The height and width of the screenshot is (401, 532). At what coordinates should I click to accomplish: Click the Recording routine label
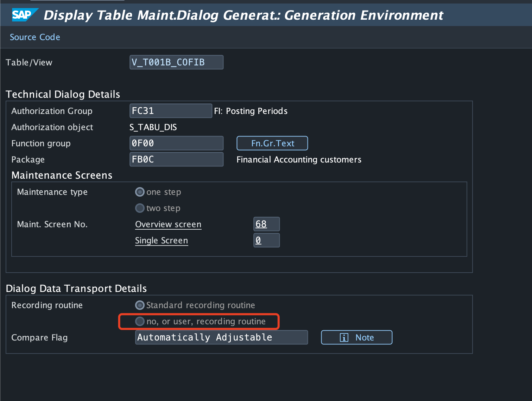tap(47, 305)
